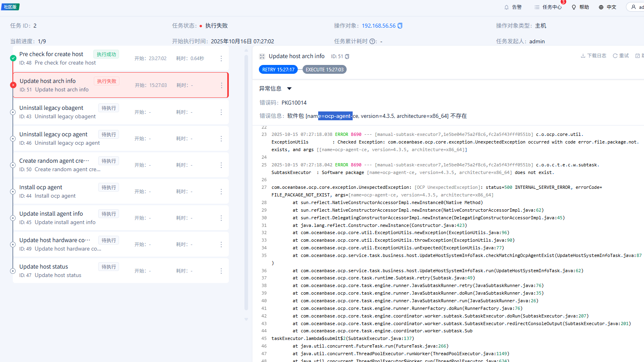Open 任务中心 task center
644x362 pixels.
548,7
